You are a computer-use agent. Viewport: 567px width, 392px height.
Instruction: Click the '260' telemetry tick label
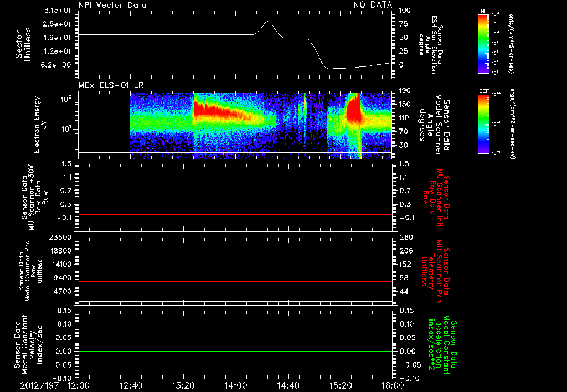click(405, 238)
